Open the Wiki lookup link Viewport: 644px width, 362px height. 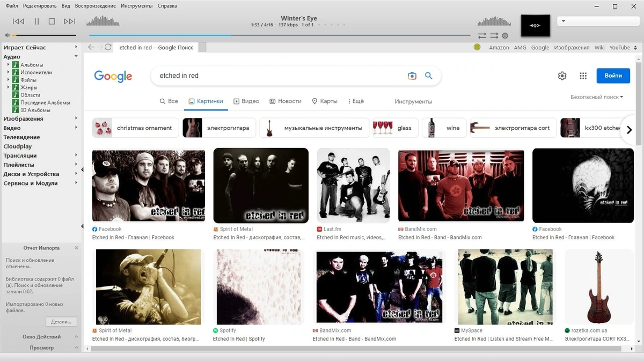pyautogui.click(x=599, y=48)
